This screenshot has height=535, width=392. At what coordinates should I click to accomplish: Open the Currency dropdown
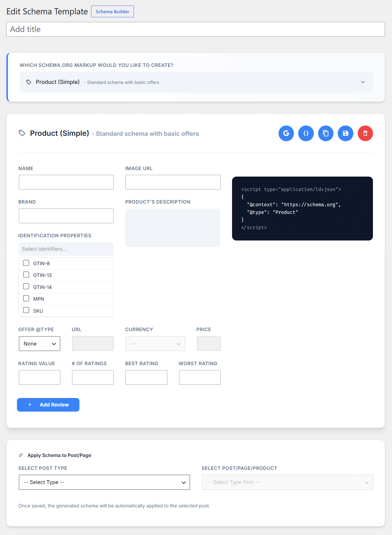click(x=155, y=343)
